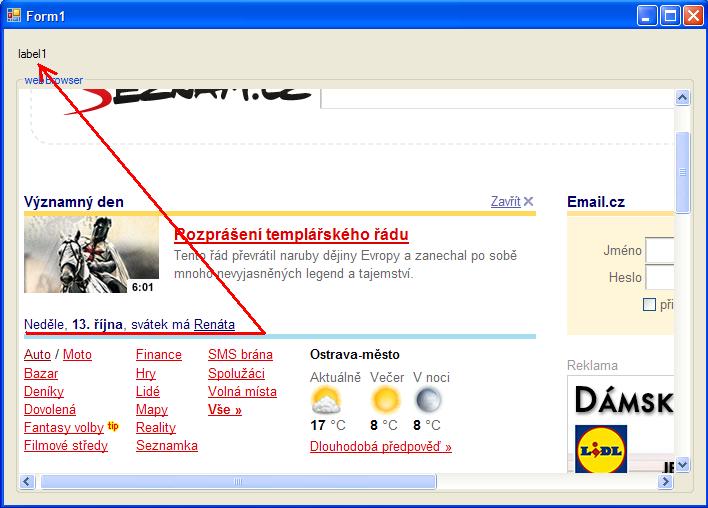This screenshot has height=508, width=708.
Task: Minimize the Form1 window
Action: 647,16
